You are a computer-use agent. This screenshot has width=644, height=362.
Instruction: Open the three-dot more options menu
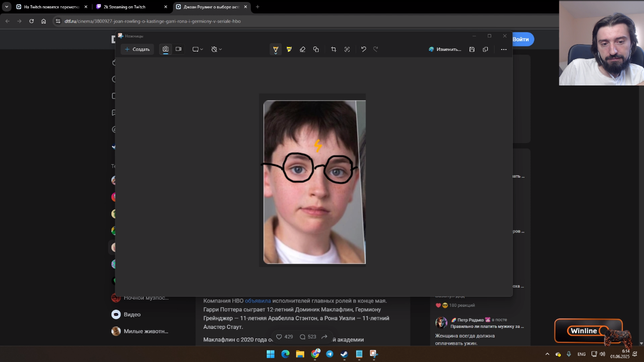504,49
